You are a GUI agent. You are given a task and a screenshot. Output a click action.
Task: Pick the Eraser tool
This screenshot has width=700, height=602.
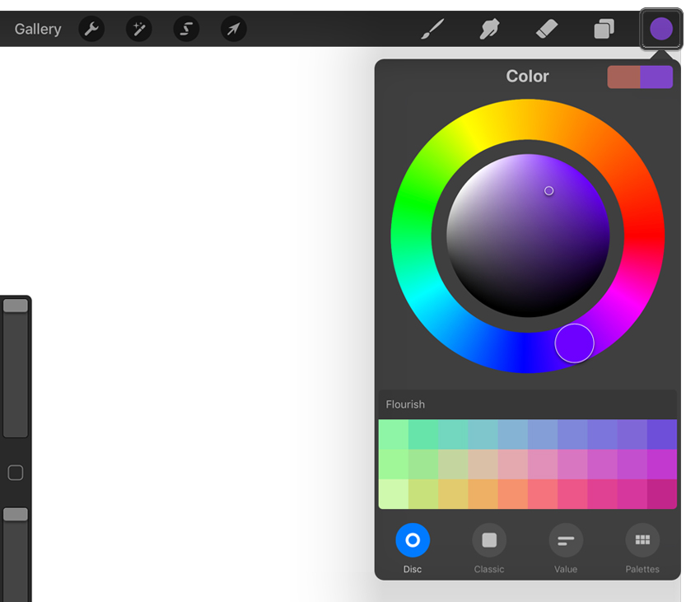click(546, 29)
